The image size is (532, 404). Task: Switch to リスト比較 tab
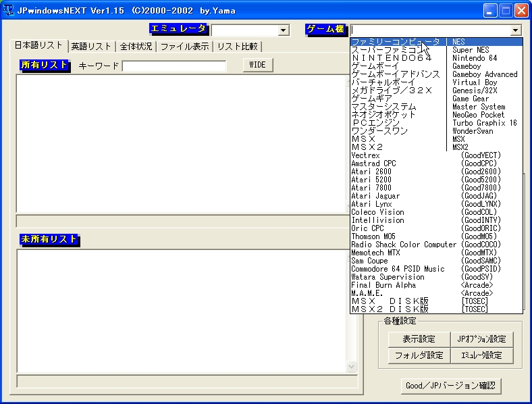click(x=238, y=47)
